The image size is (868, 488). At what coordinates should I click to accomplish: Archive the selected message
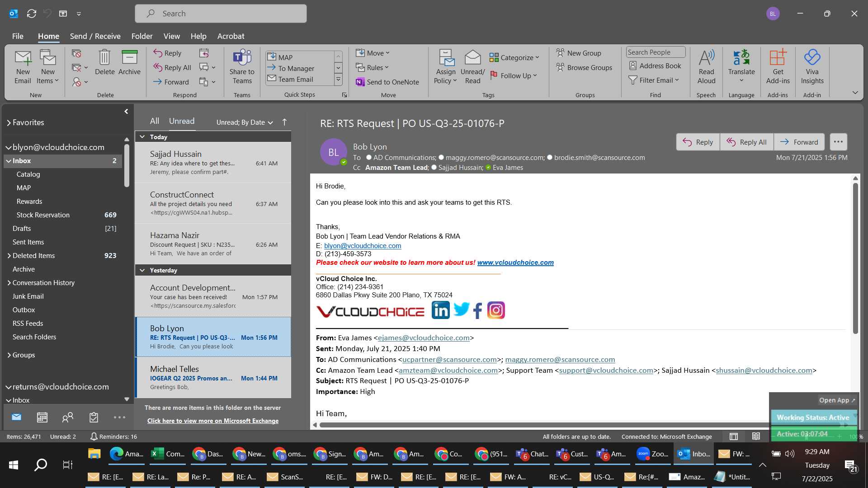coord(129,62)
